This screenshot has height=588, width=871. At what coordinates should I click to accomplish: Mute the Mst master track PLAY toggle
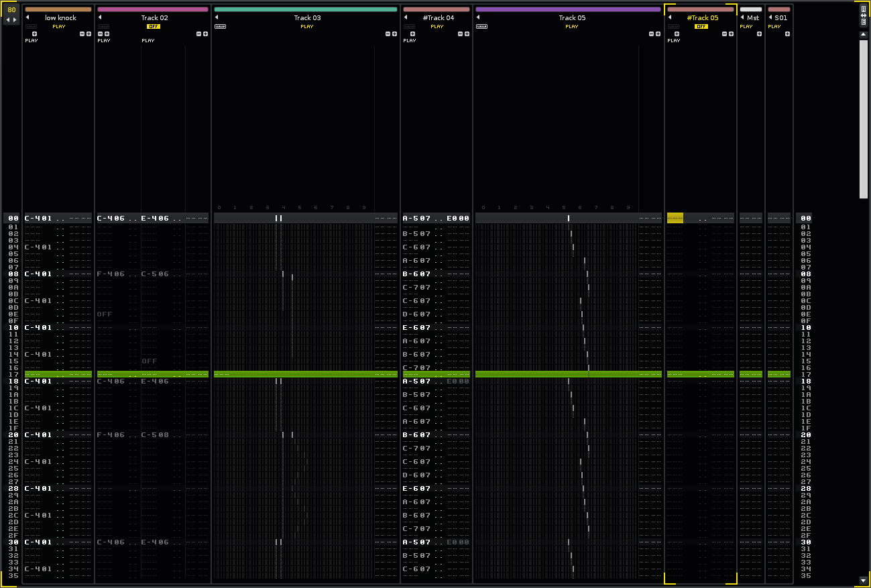click(746, 26)
